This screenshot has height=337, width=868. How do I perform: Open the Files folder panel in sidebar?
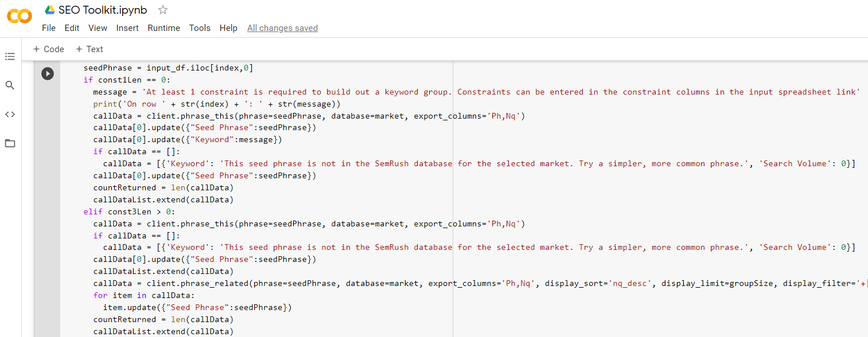click(10, 143)
